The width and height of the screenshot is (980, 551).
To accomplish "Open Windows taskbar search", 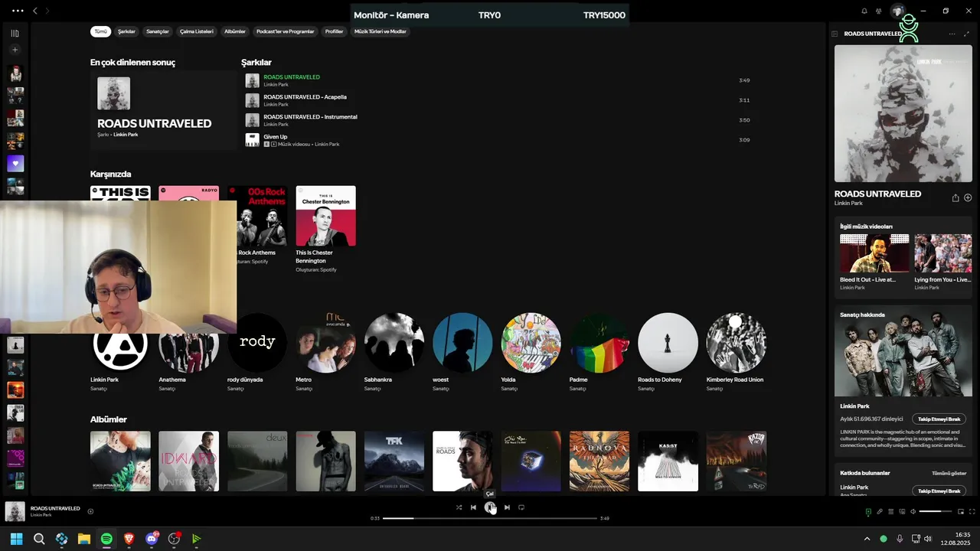I will point(39,539).
